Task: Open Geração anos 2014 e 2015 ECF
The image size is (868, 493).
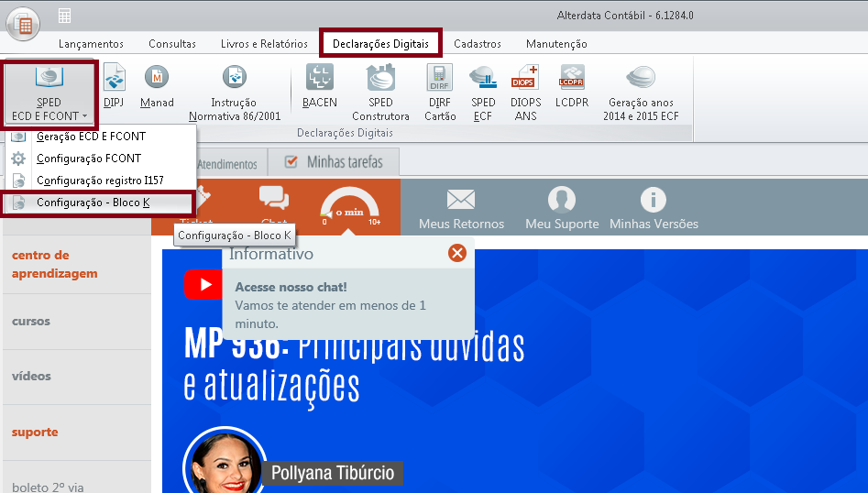Action: [641, 93]
